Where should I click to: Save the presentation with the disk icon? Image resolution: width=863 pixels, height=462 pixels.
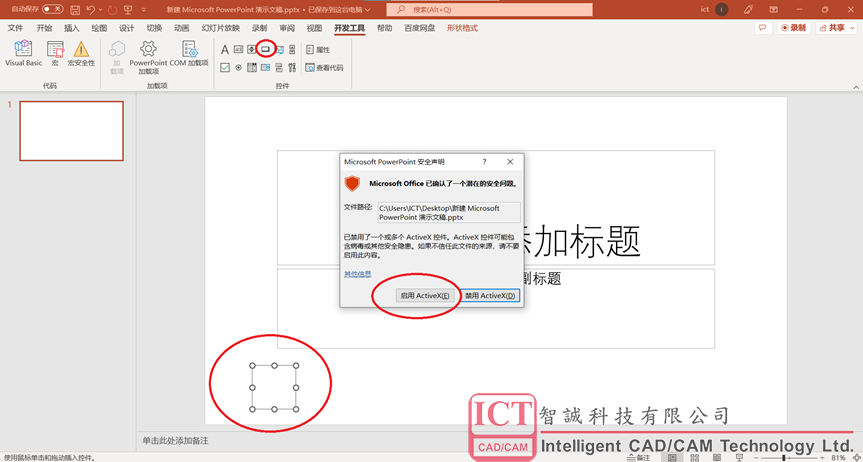[75, 9]
